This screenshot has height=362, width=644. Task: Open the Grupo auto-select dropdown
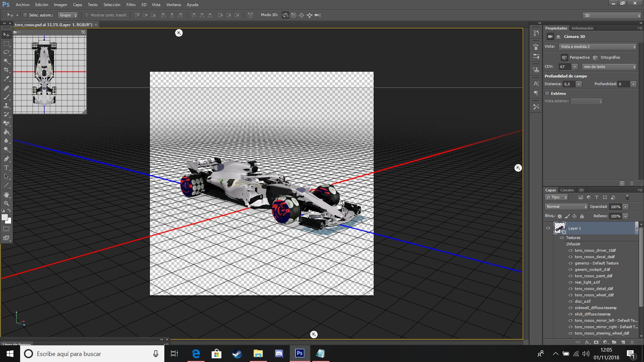coord(68,15)
